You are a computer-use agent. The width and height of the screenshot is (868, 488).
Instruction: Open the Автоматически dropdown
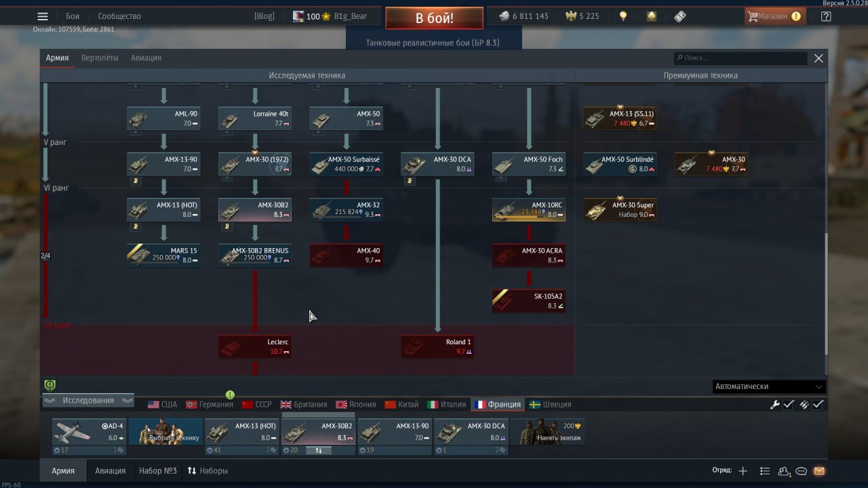tap(769, 386)
